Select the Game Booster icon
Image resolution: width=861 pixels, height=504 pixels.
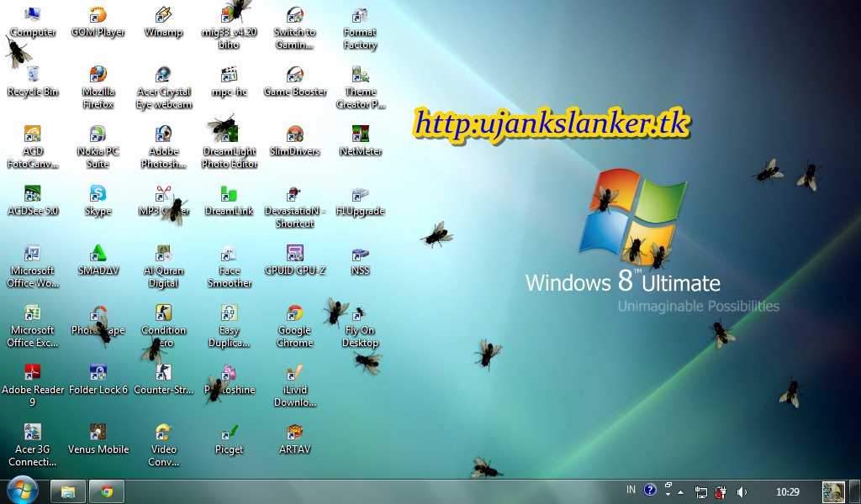(x=295, y=81)
